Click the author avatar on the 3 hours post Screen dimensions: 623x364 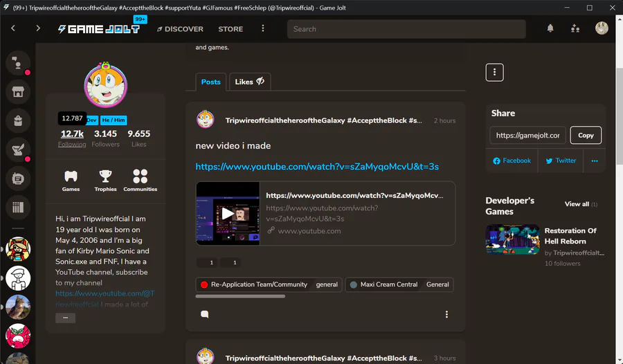[206, 356]
